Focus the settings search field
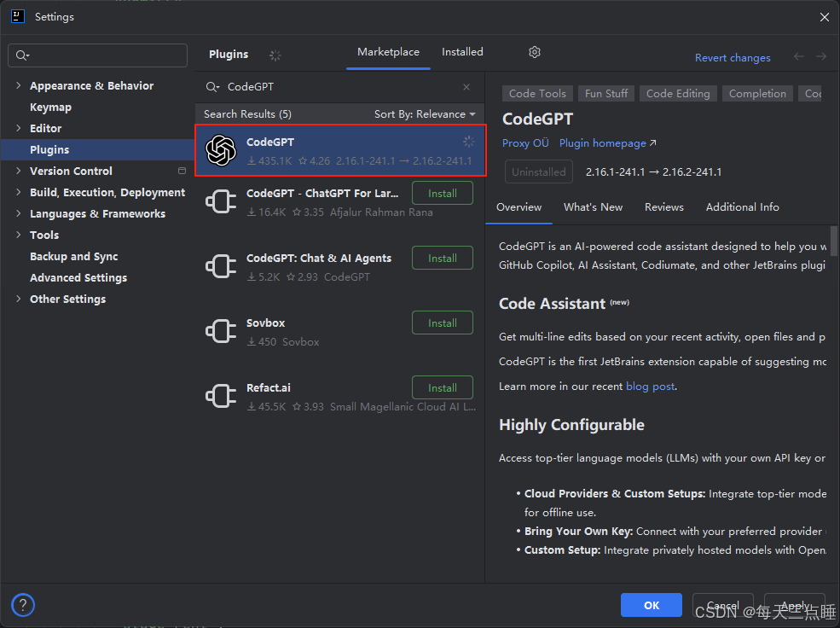Image resolution: width=840 pixels, height=628 pixels. 97,55
